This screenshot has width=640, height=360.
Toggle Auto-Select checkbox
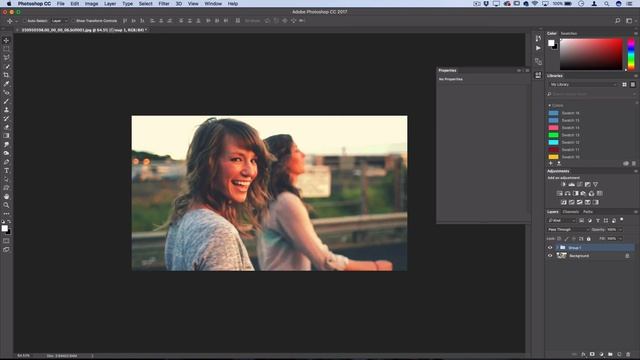coord(24,21)
